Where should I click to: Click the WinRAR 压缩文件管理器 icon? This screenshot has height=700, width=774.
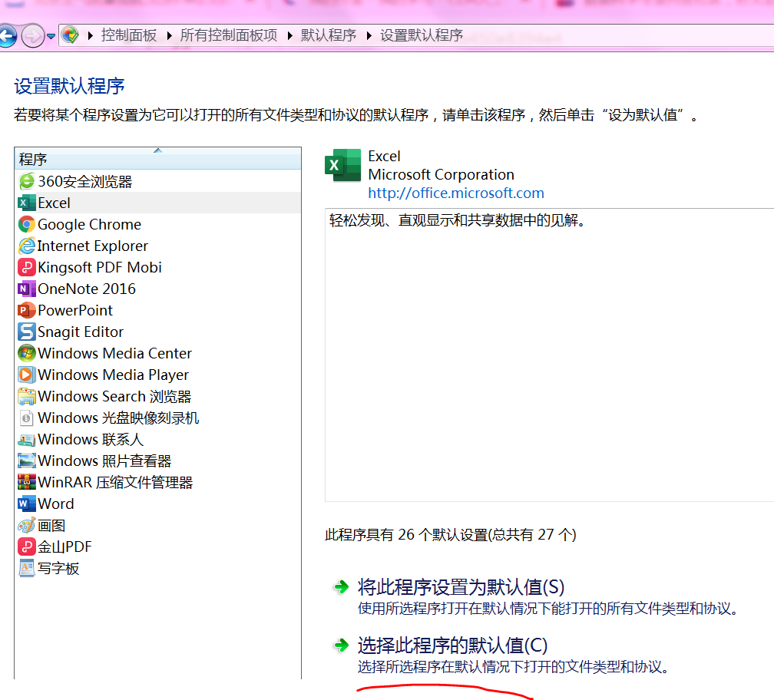coord(27,482)
